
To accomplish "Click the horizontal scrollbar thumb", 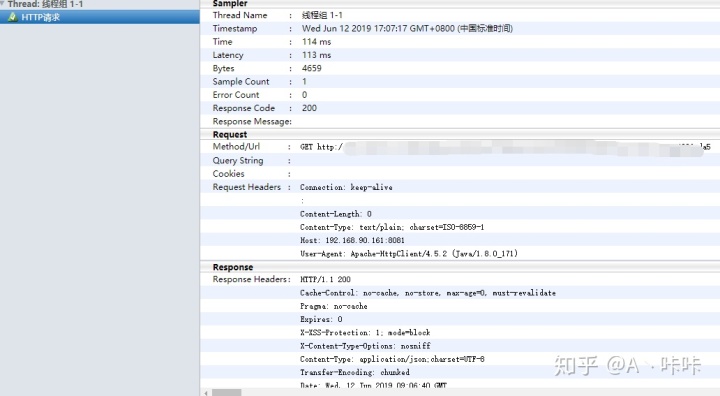I will pos(226,393).
